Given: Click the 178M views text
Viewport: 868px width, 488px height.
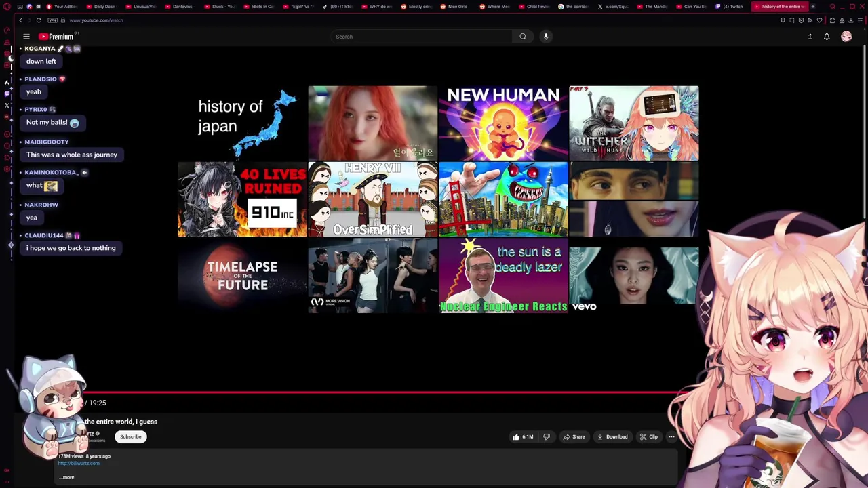Looking at the screenshot, I should [71, 456].
